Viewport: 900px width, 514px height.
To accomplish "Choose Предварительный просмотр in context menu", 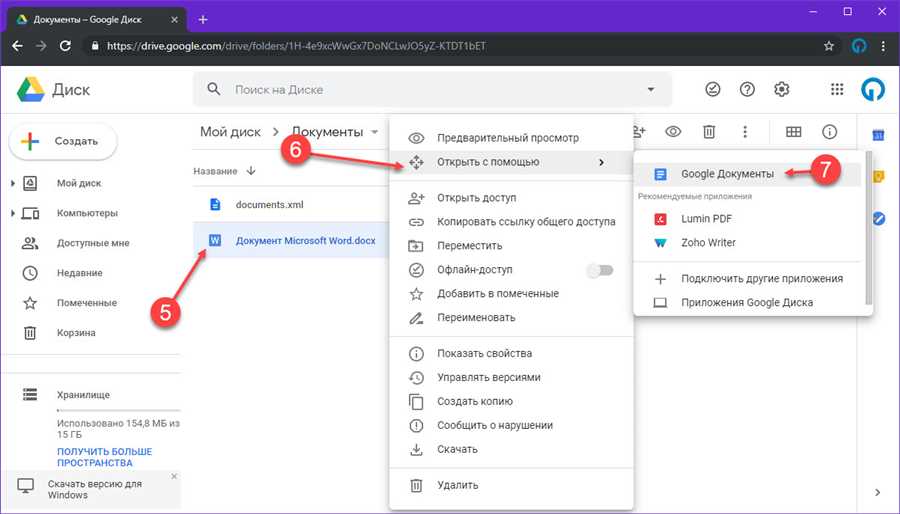I will (x=511, y=138).
